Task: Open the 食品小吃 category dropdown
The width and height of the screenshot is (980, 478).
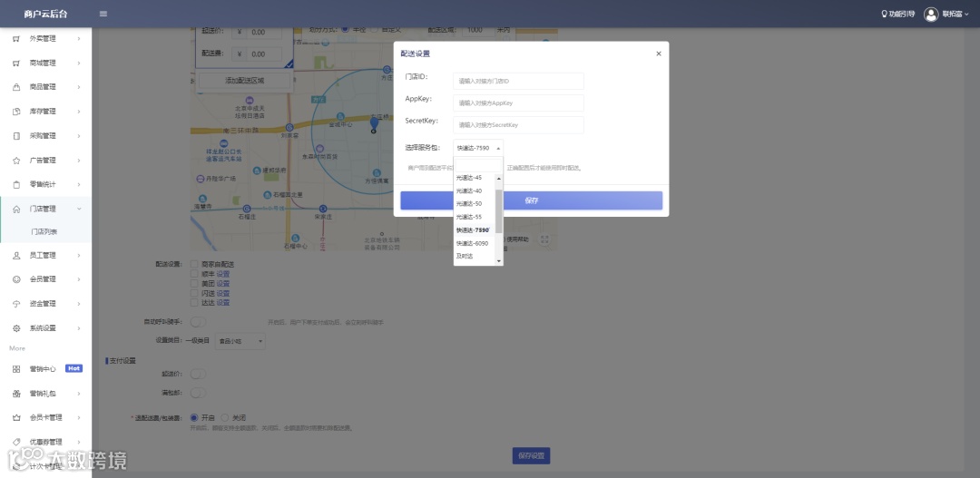Action: pos(240,341)
